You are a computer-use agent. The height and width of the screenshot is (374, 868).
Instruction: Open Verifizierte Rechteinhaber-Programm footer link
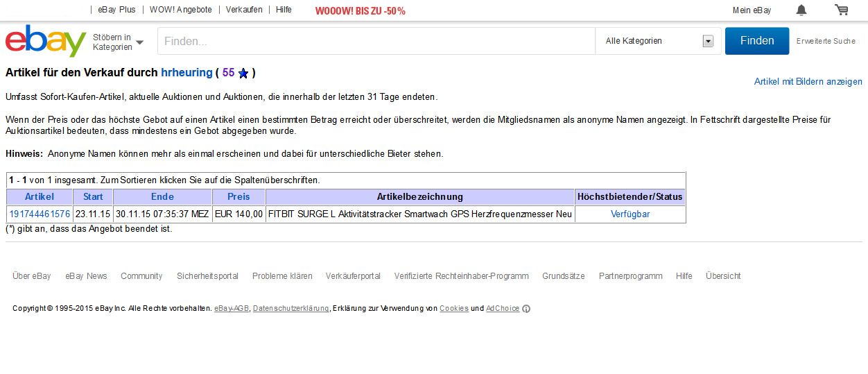click(x=462, y=276)
